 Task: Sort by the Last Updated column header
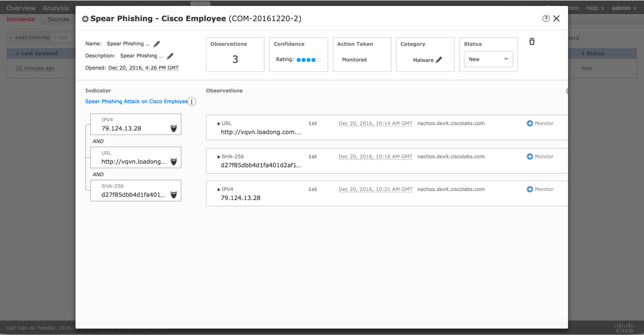(x=36, y=54)
